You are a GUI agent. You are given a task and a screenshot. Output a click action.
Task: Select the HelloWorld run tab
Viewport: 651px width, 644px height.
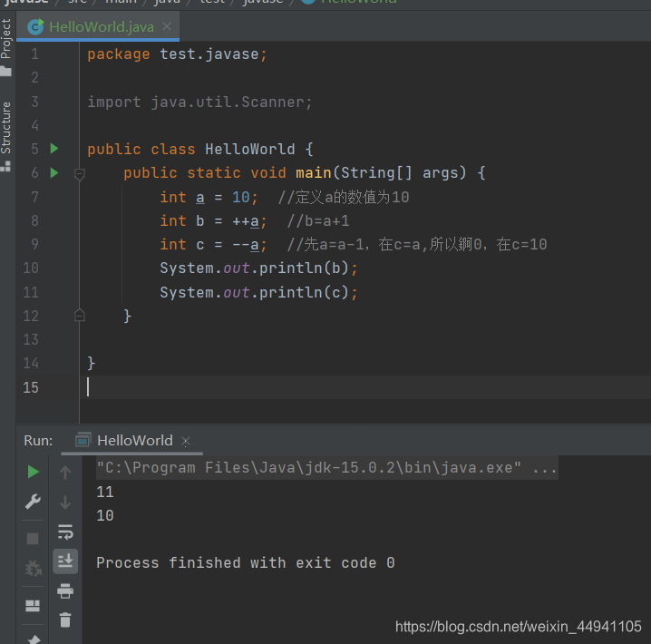tap(134, 440)
